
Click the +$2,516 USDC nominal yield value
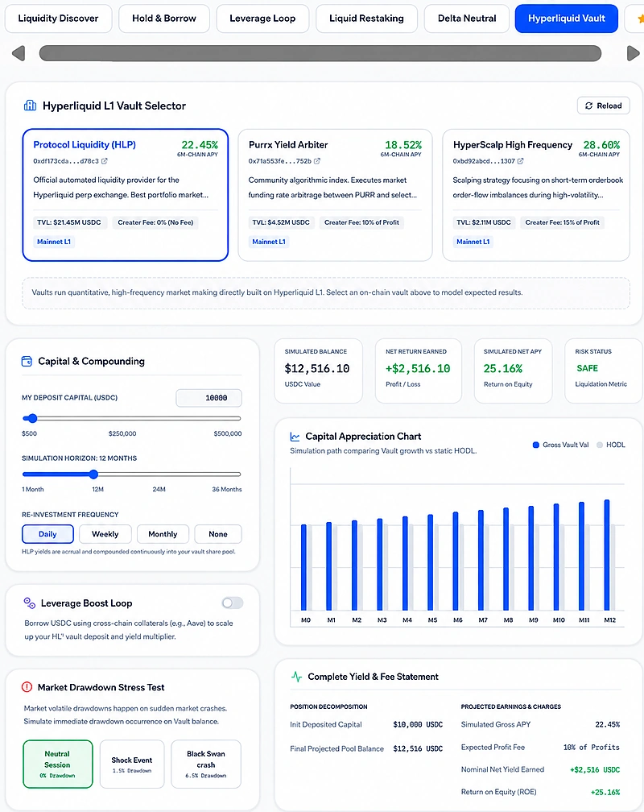pos(595,770)
